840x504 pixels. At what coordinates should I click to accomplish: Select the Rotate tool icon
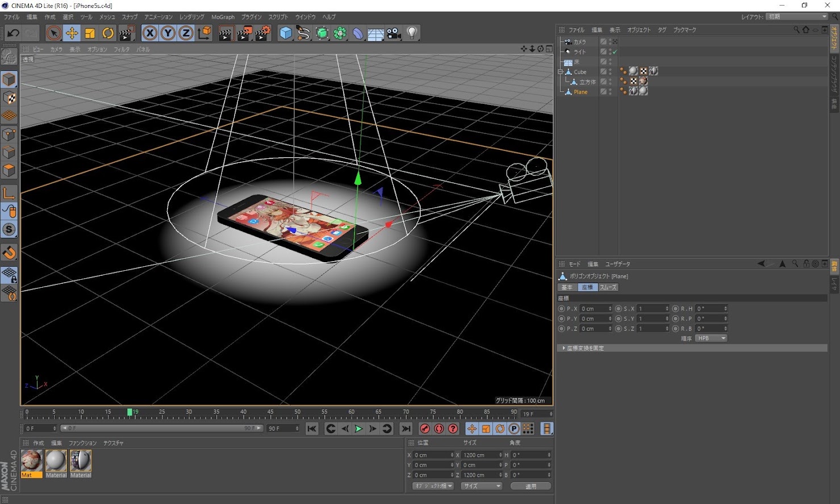(x=108, y=33)
